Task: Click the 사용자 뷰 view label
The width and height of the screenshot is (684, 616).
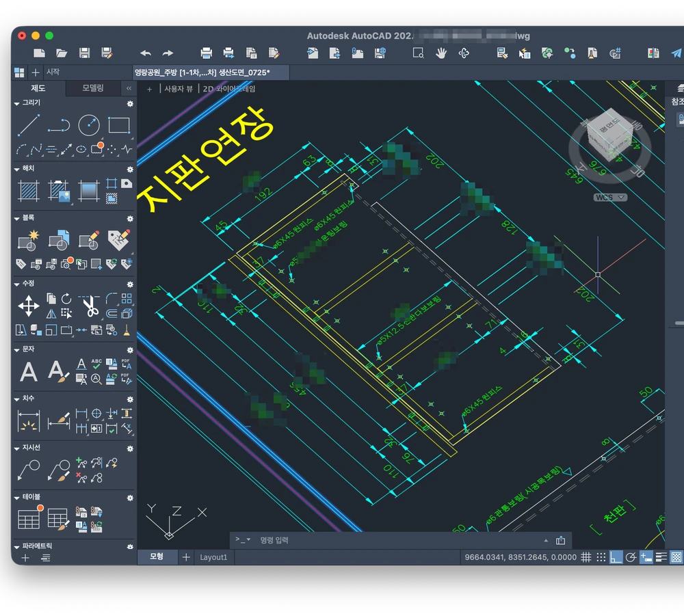Action: (179, 89)
